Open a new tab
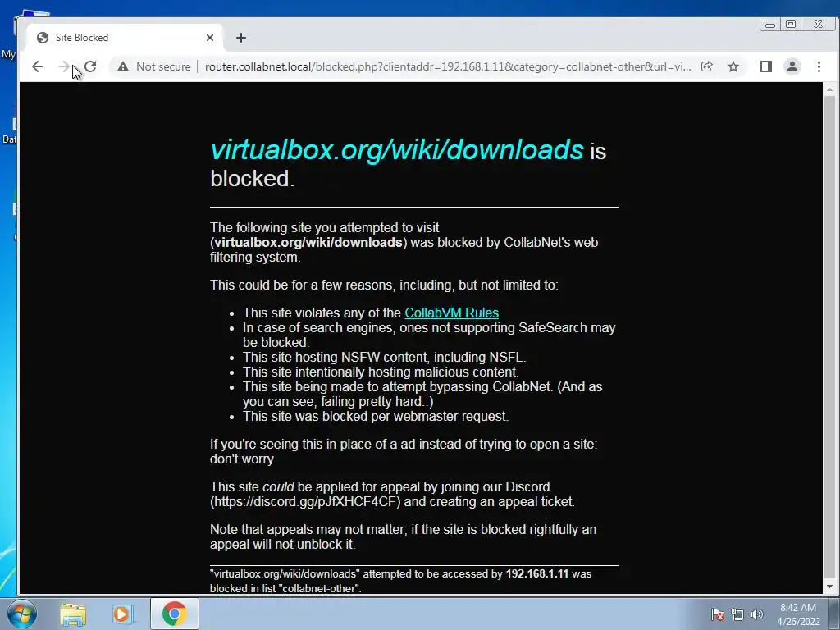This screenshot has width=840, height=630. coord(241,38)
